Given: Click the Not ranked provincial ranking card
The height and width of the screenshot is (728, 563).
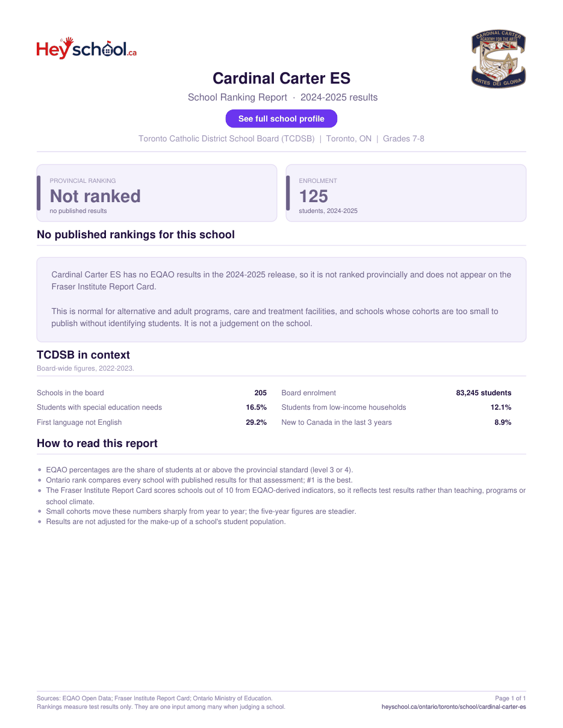Looking at the screenshot, I should (x=157, y=193).
